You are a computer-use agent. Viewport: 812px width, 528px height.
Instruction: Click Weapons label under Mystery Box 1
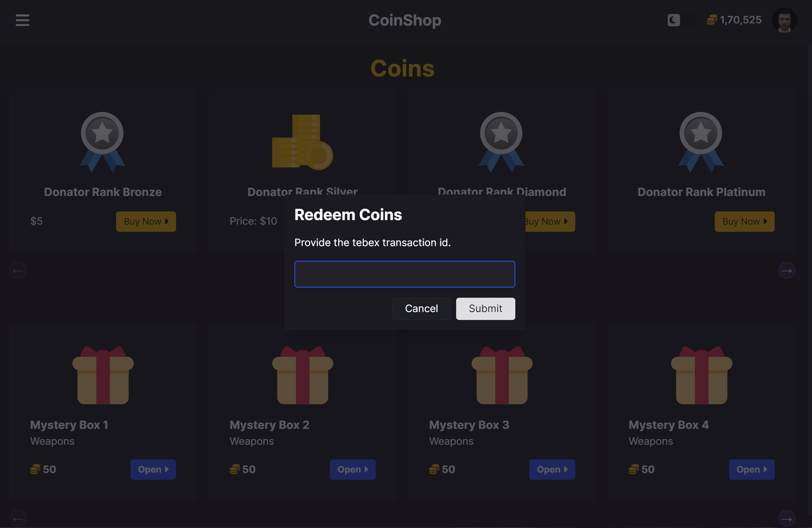(x=52, y=441)
